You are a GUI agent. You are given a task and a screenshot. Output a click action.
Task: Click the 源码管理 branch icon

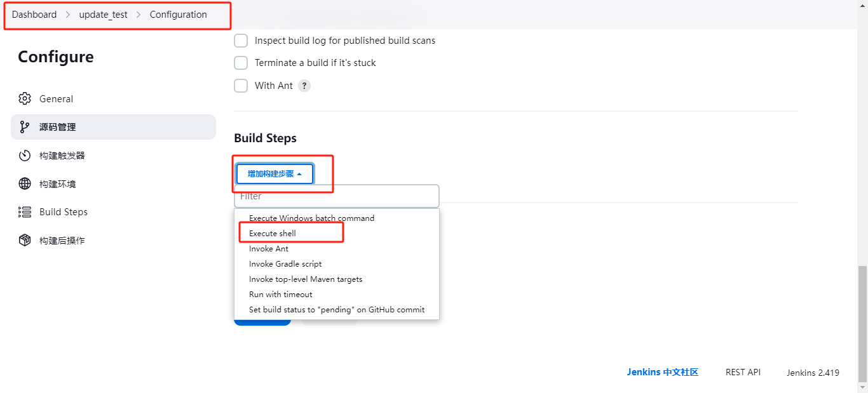tap(25, 127)
